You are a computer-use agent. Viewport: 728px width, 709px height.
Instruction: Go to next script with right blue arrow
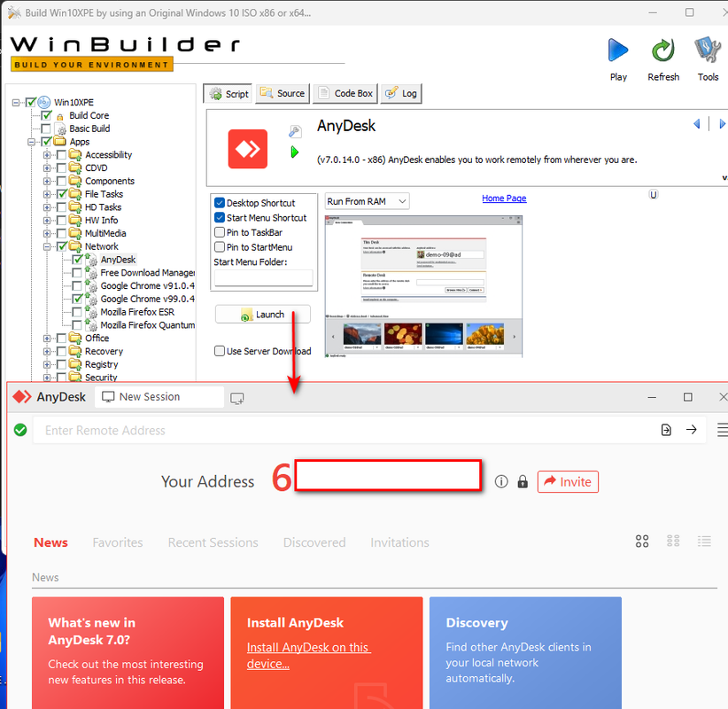(722, 123)
